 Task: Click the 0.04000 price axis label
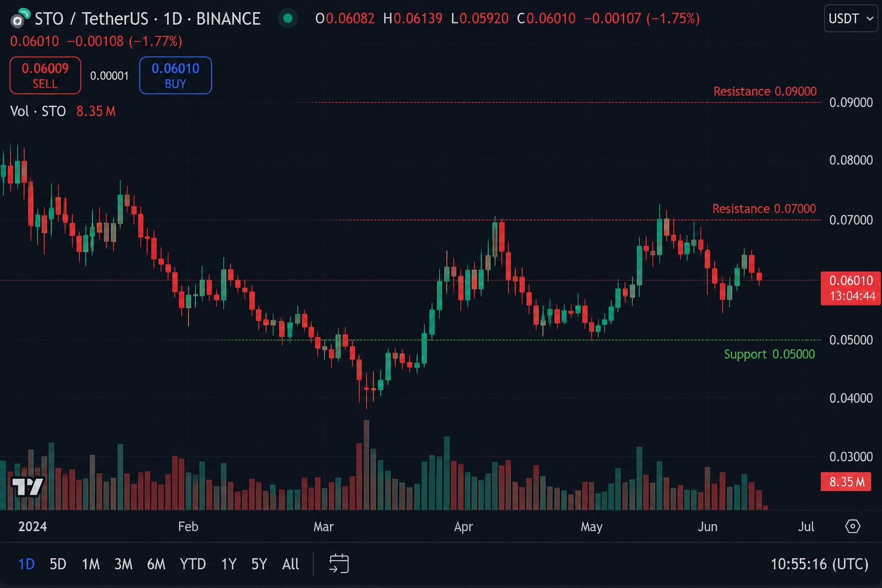(851, 398)
